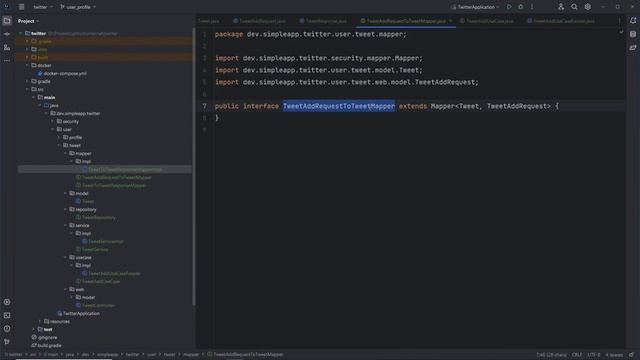Open the user_profile branch dropdown

pos(78,7)
